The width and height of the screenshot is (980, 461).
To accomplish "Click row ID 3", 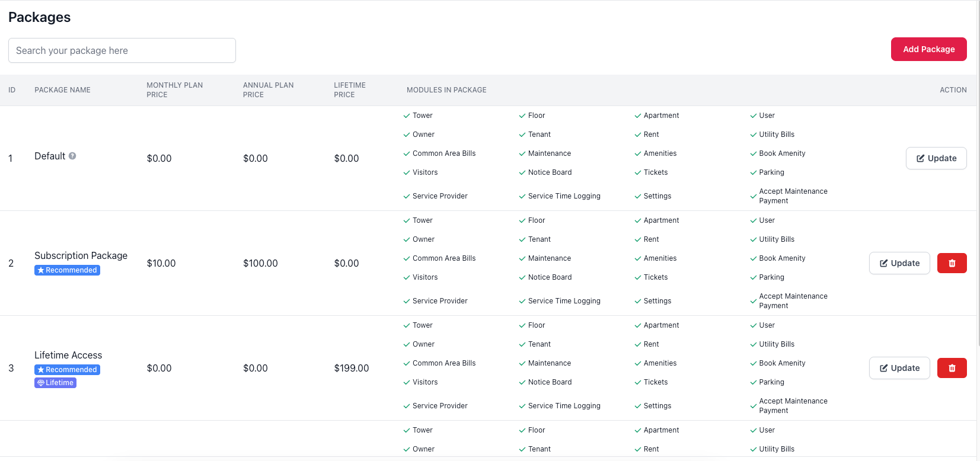I will point(11,368).
